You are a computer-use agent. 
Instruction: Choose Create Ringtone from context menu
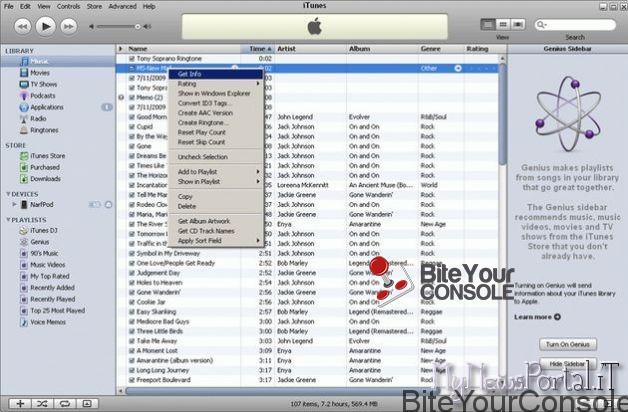tap(216, 123)
